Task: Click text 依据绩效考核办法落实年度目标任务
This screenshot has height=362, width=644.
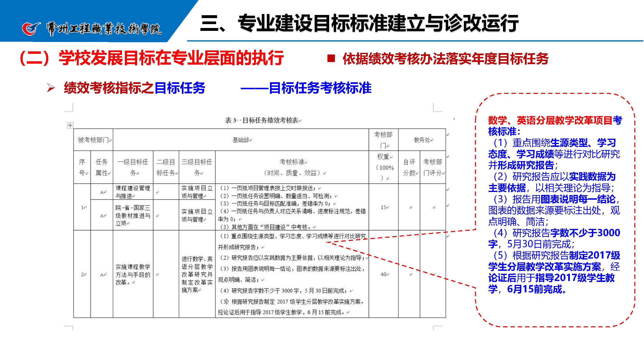Action: tap(446, 59)
